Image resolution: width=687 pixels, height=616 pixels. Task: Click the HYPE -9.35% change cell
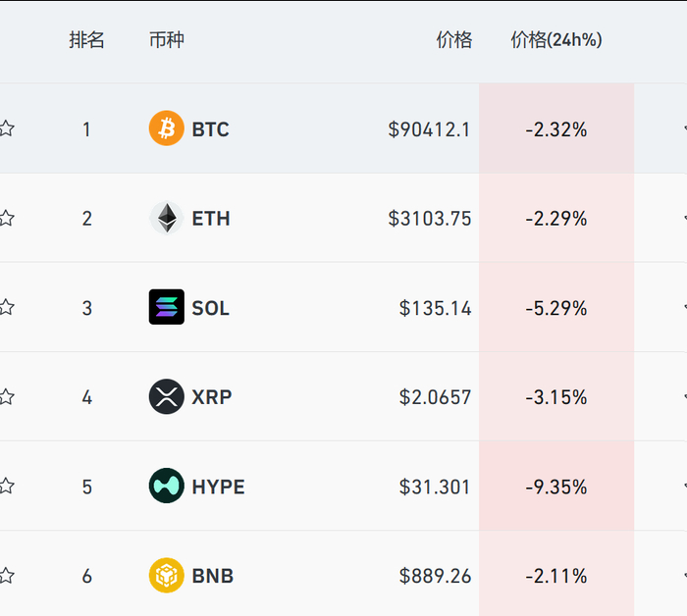[x=555, y=487]
